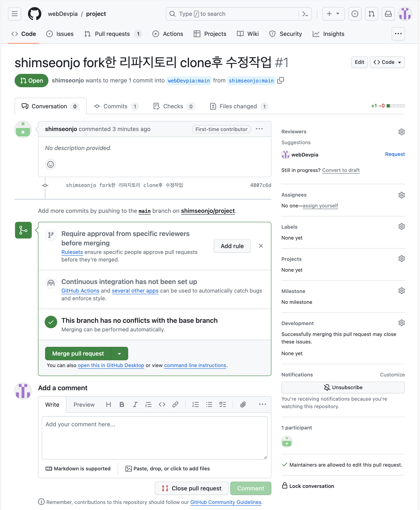Expand the Merge pull request options arrow
Viewport: 420px width, 510px height.
pyautogui.click(x=119, y=353)
